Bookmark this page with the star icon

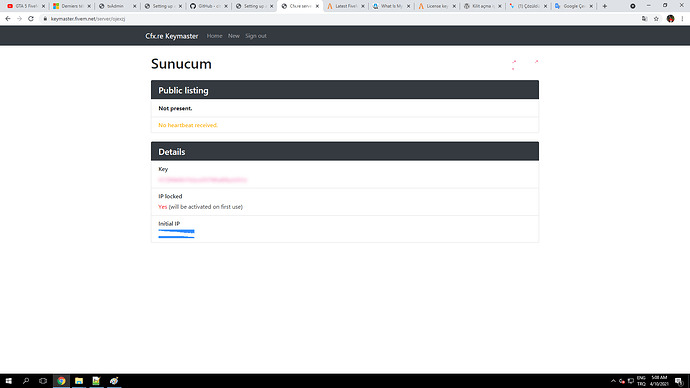point(656,19)
